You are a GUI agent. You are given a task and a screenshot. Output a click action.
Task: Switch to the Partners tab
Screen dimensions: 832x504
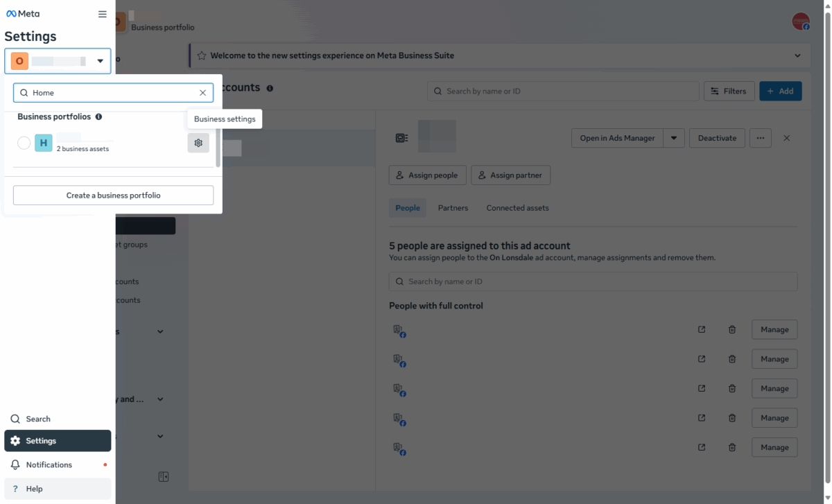453,208
